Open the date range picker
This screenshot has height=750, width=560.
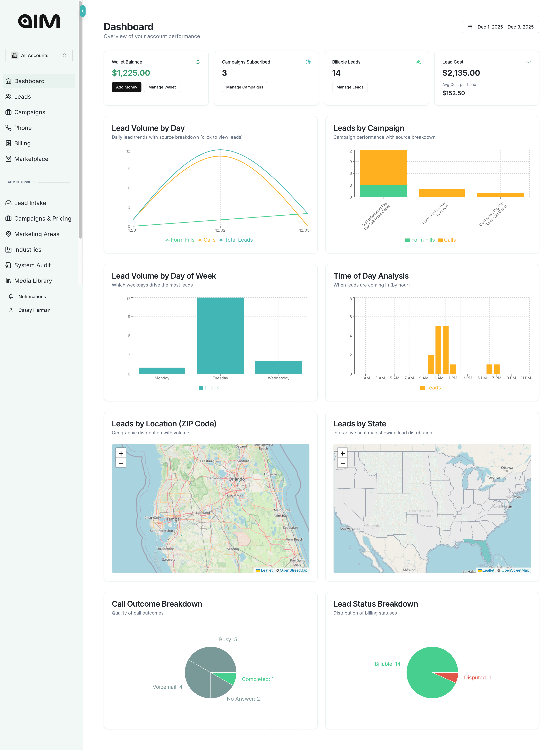(x=500, y=27)
